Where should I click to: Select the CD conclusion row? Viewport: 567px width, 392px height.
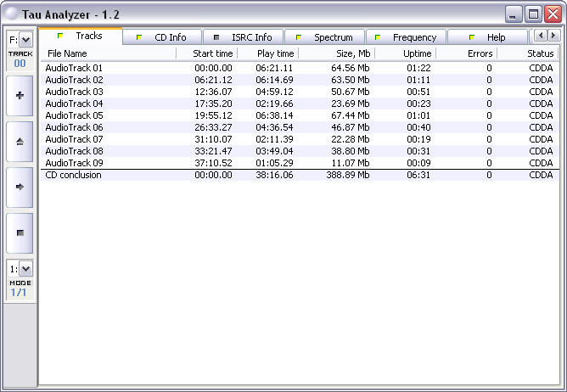[x=73, y=175]
